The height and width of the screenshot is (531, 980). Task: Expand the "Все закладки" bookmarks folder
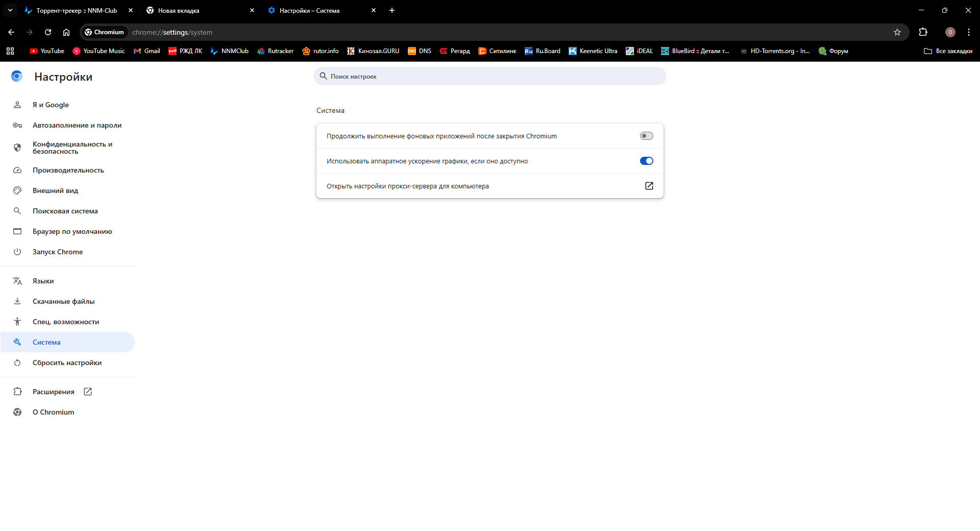coord(948,51)
